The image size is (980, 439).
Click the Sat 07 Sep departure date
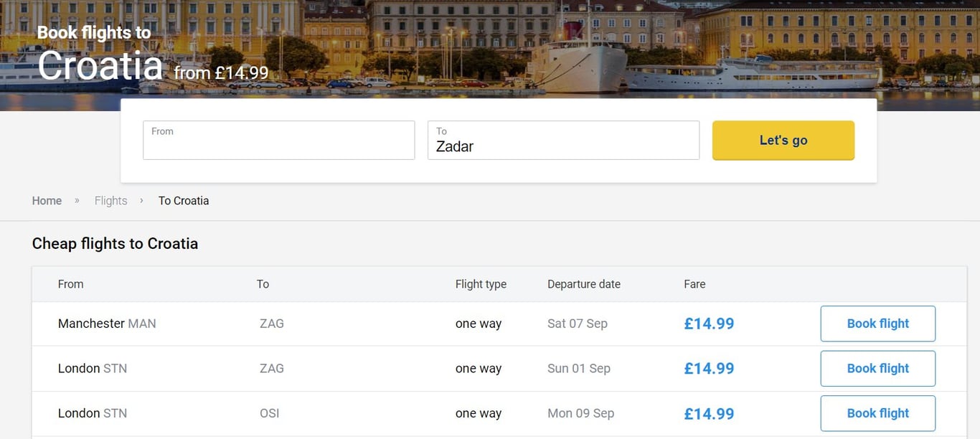point(577,324)
